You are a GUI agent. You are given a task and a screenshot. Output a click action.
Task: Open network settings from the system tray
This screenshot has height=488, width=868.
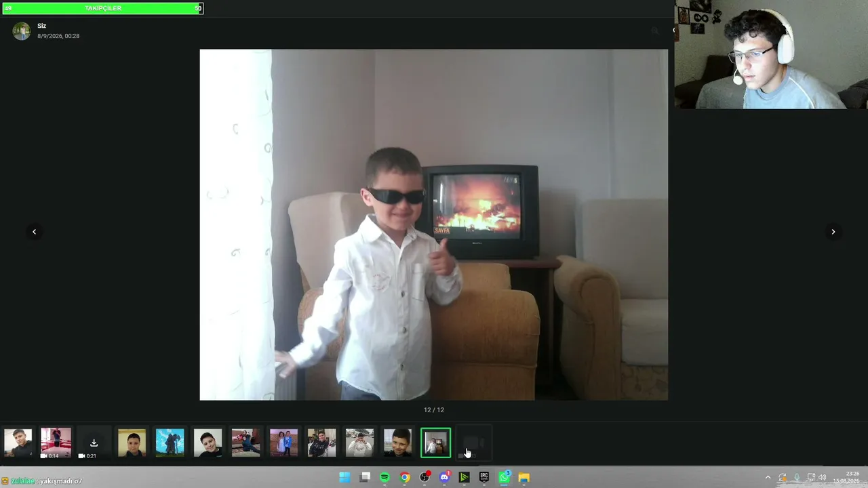[811, 477]
